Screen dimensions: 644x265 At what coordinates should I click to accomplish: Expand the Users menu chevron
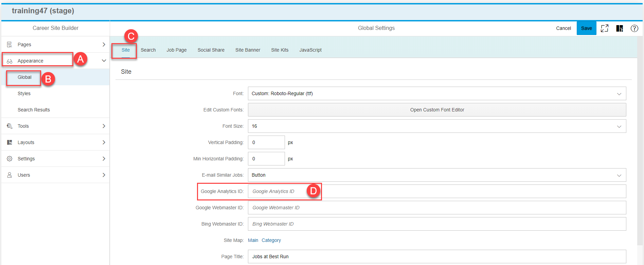tap(104, 175)
